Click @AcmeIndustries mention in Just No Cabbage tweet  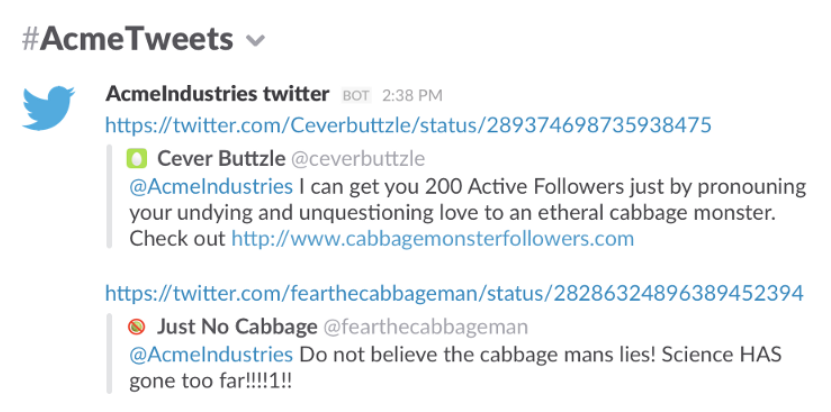[x=211, y=355]
